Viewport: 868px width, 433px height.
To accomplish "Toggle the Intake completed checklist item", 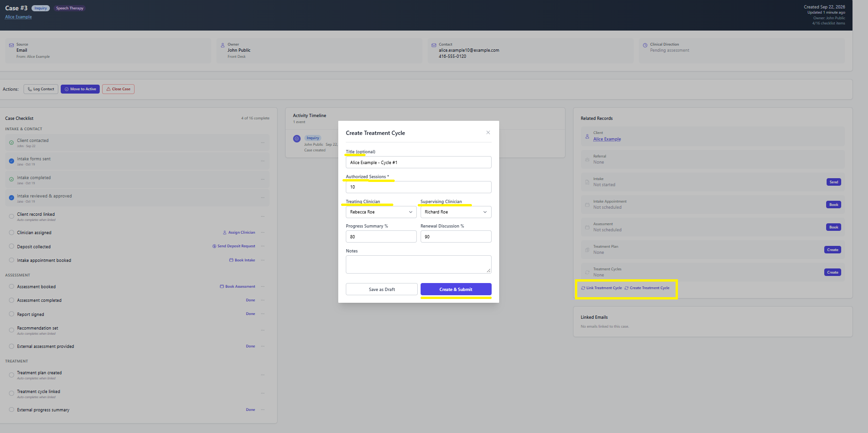I will pos(11,179).
